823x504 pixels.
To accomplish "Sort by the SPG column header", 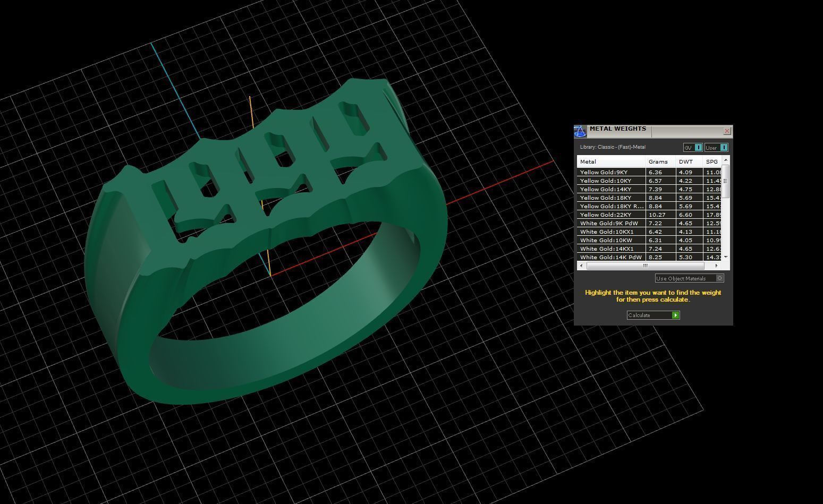I will coord(712,161).
